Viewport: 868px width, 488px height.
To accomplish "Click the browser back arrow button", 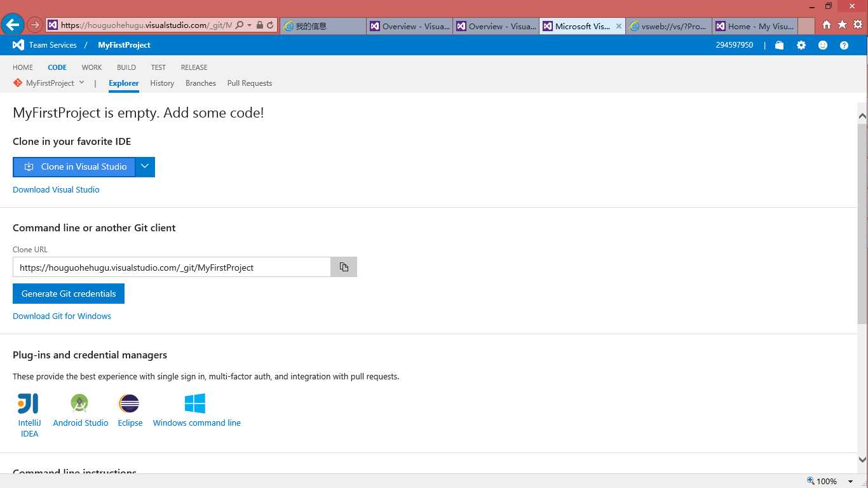I will (13, 25).
